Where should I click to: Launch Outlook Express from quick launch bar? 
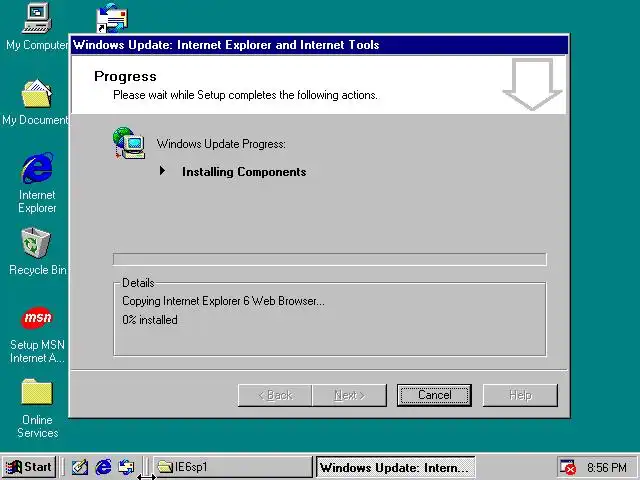click(x=126, y=467)
